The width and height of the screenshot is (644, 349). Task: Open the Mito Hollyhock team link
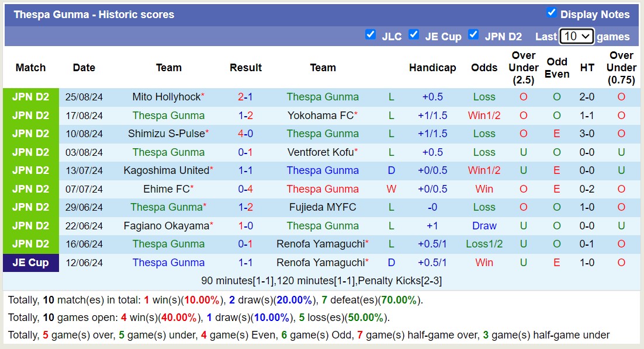pyautogui.click(x=166, y=97)
